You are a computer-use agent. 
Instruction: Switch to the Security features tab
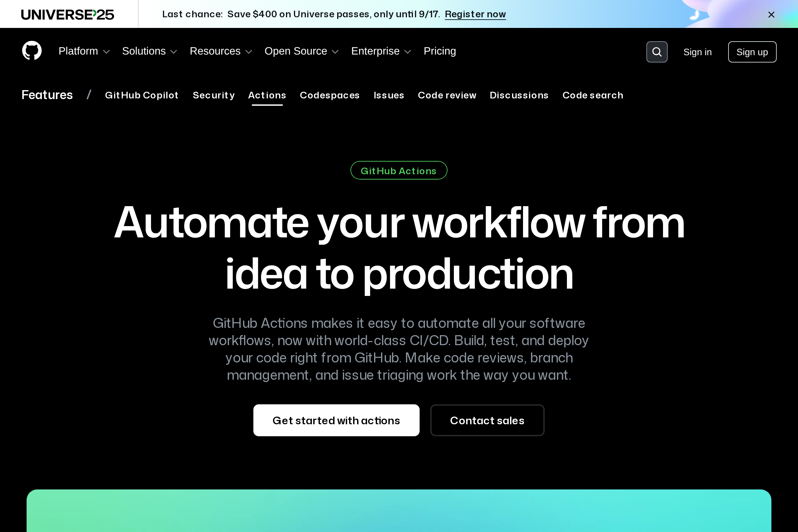(213, 95)
